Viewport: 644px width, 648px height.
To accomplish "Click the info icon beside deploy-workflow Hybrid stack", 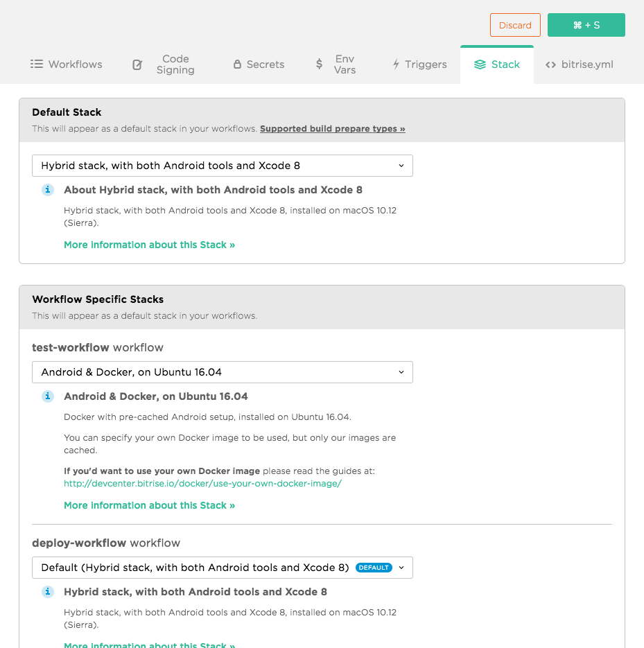I will click(x=48, y=592).
